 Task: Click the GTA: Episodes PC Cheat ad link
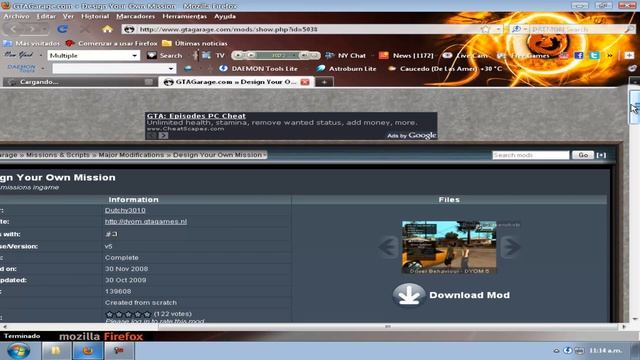click(196, 116)
